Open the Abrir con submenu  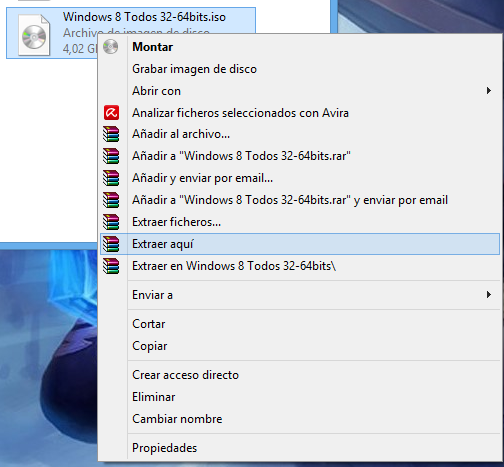click(300, 91)
